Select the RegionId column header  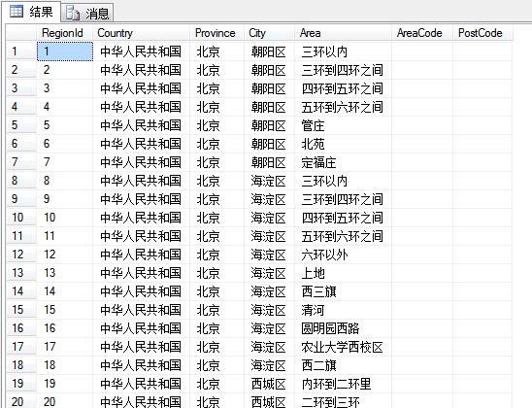pyautogui.click(x=64, y=33)
